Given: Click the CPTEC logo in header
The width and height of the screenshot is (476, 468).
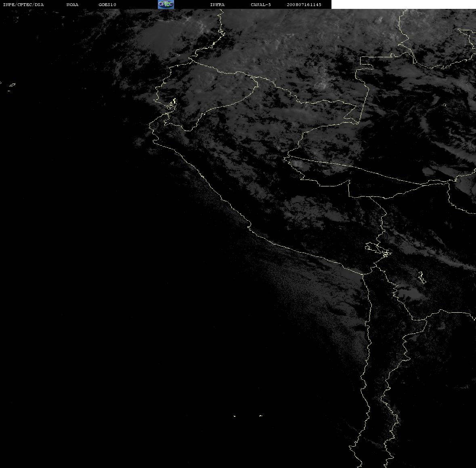Looking at the screenshot, I should point(166,4).
